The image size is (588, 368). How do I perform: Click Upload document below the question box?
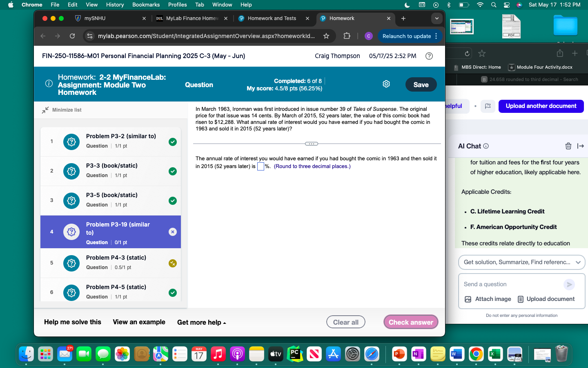[x=546, y=299]
